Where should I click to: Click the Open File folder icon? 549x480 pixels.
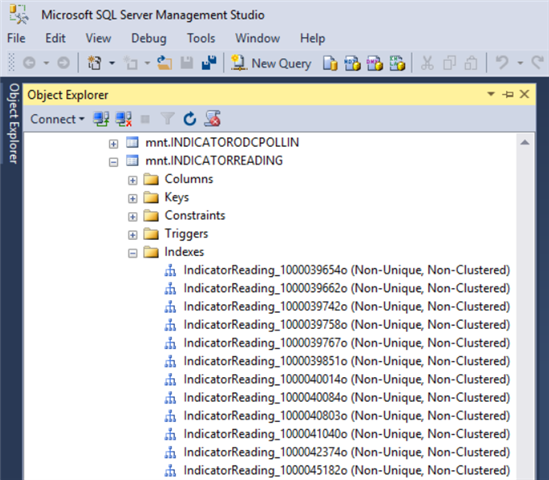tap(164, 63)
